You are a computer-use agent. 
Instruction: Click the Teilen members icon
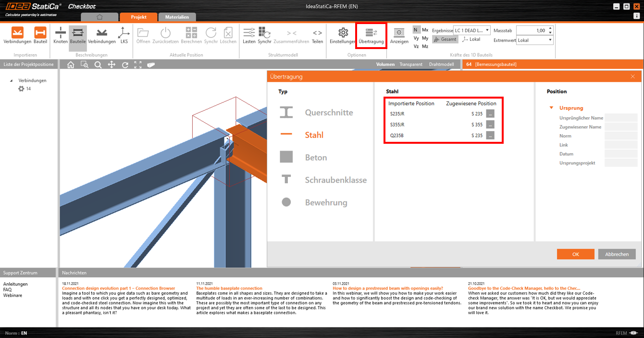[317, 33]
